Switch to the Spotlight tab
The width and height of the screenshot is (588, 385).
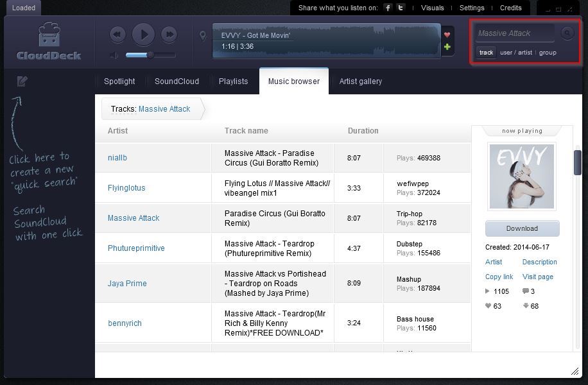(x=119, y=81)
